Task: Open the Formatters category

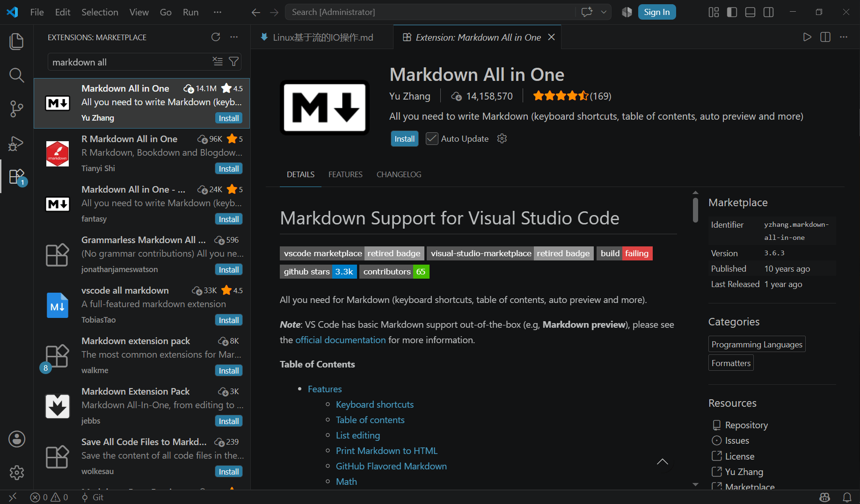Action: tap(731, 363)
